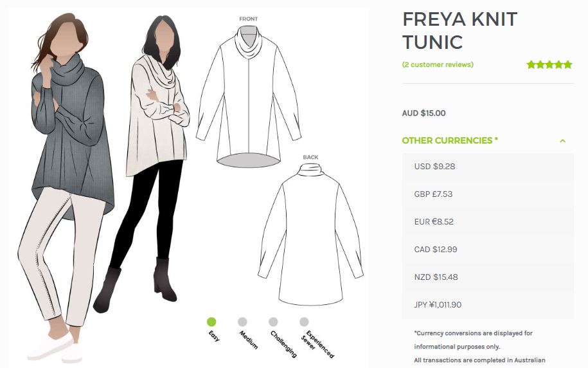Image resolution: width=588 pixels, height=368 pixels.
Task: Click the green Easy difficulty dot
Action: (x=211, y=322)
